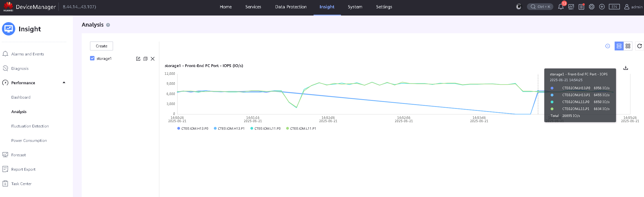
Task: Click the help icon next to Analysis
Action: tap(108, 25)
